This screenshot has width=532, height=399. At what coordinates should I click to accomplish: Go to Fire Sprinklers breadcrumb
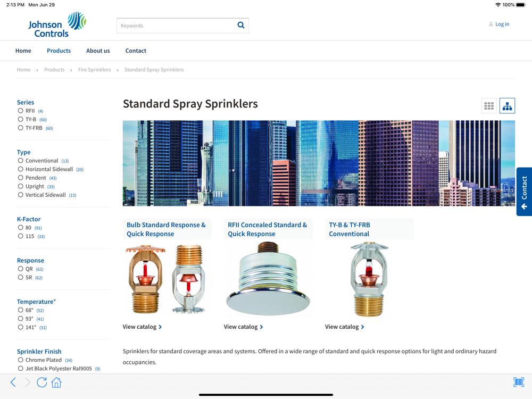[x=94, y=70]
